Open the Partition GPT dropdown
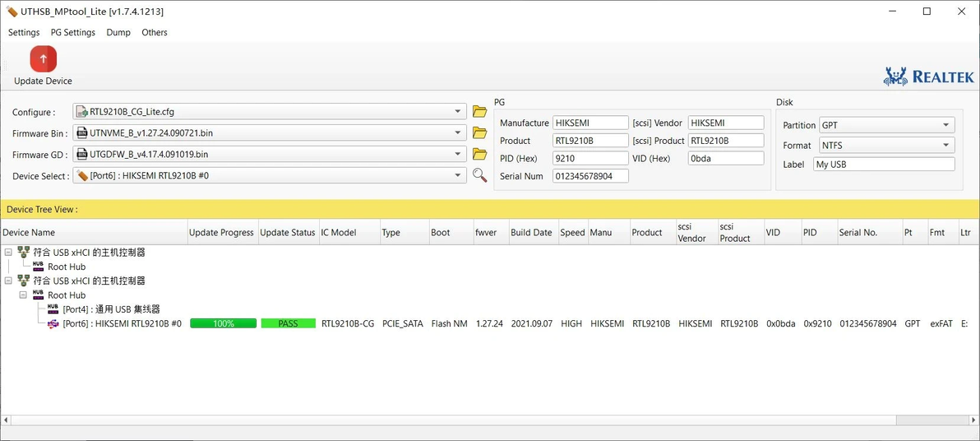The image size is (980, 441). (x=887, y=125)
